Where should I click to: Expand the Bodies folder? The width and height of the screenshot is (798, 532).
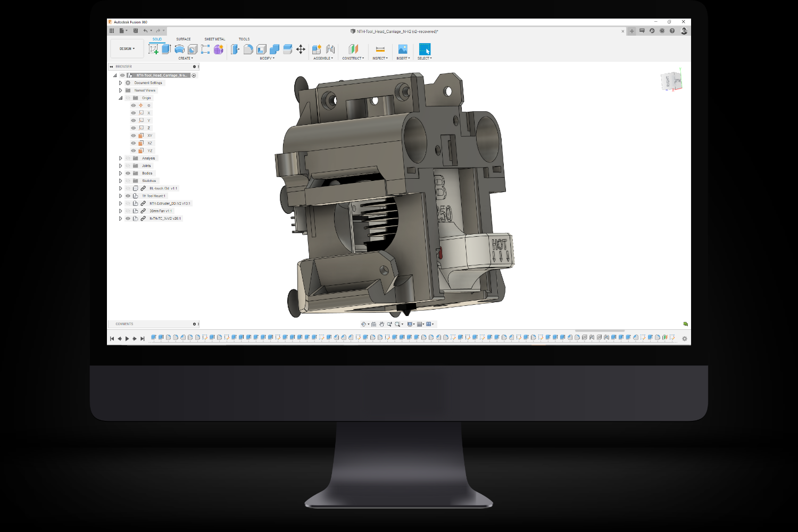pyautogui.click(x=120, y=173)
